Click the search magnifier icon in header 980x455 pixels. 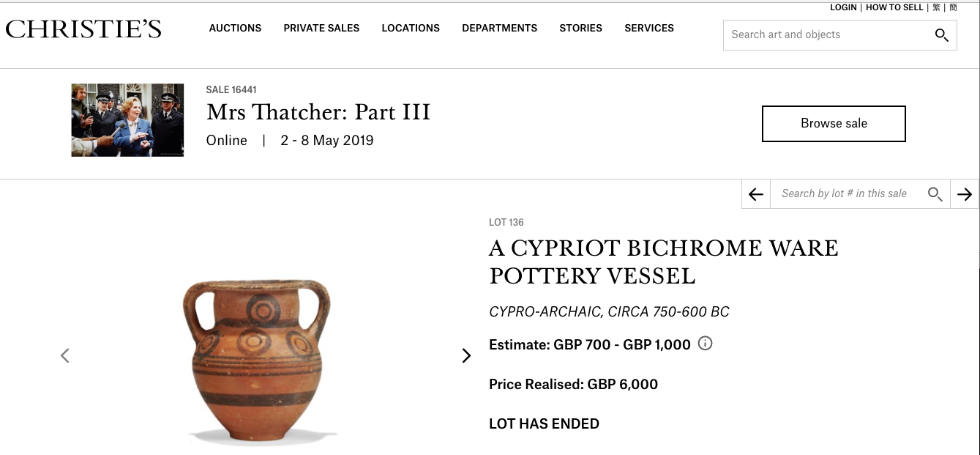point(941,35)
